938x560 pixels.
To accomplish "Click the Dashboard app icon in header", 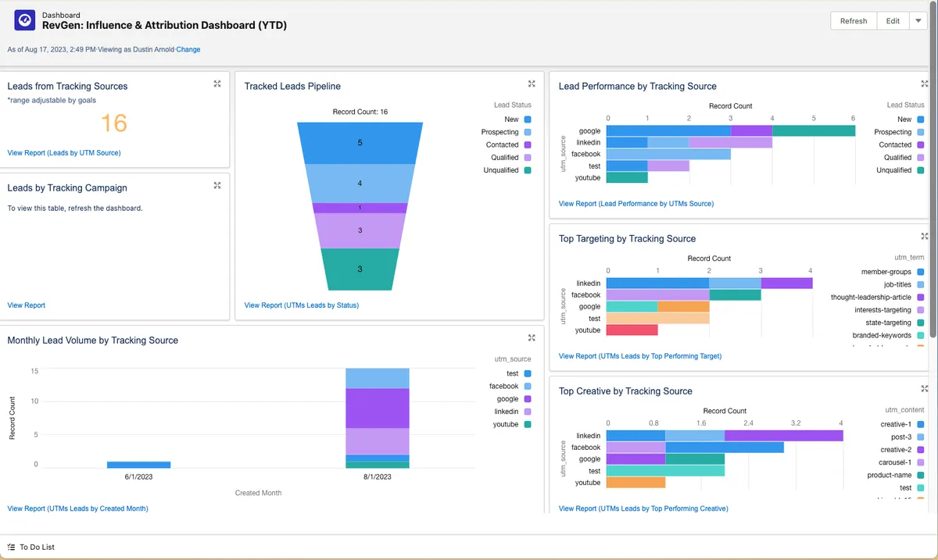I will click(24, 20).
